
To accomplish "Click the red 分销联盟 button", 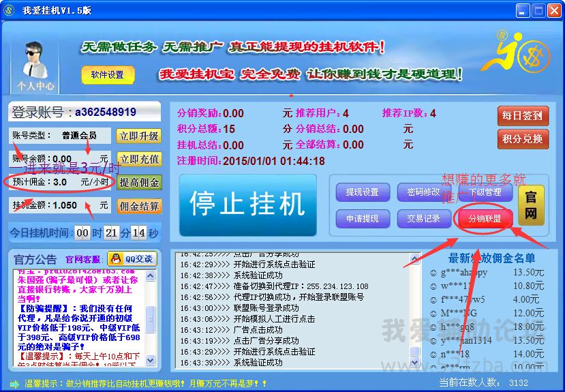I will point(485,219).
